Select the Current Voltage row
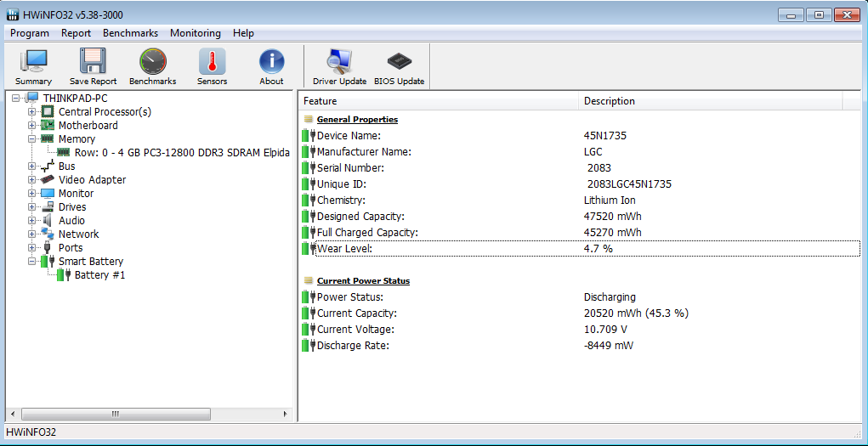Viewport: 868px width, 446px height. [581, 330]
